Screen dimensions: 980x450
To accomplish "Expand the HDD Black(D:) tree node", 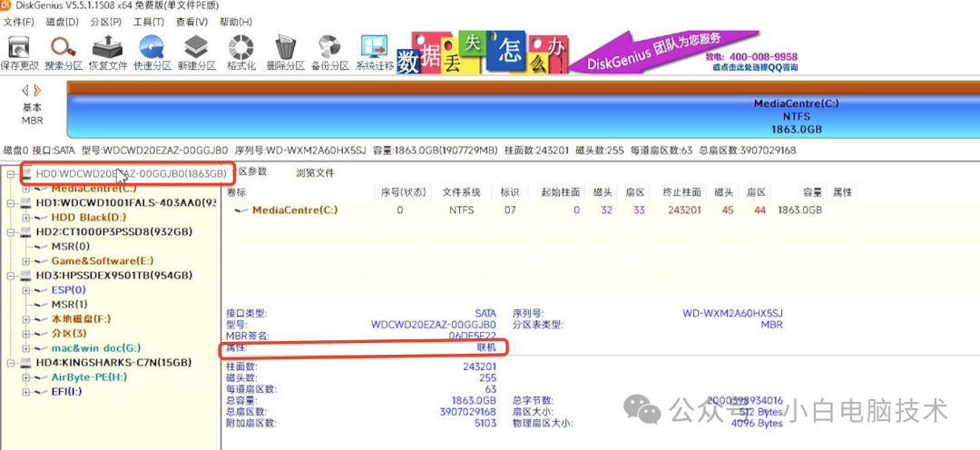I will point(25,218).
